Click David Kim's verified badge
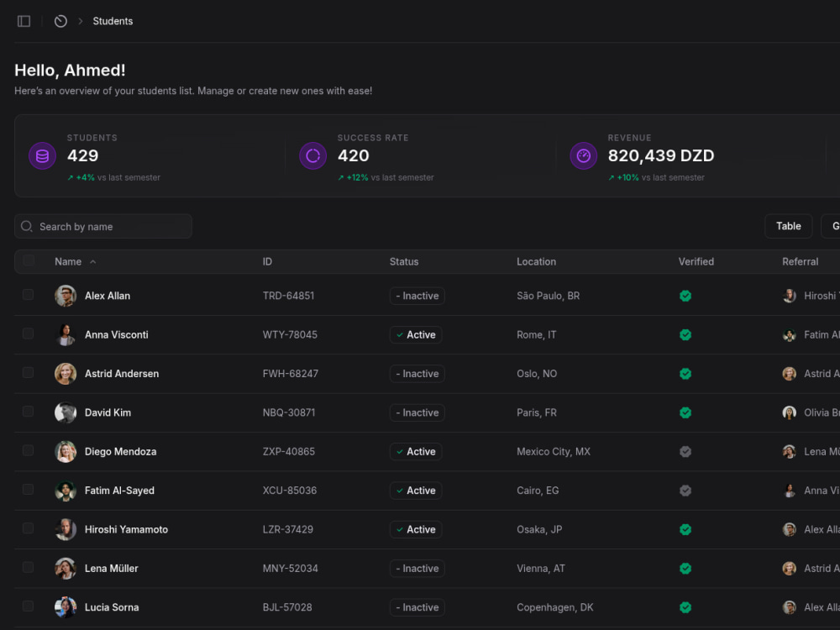Screen dimensions: 840x630 pos(685,412)
